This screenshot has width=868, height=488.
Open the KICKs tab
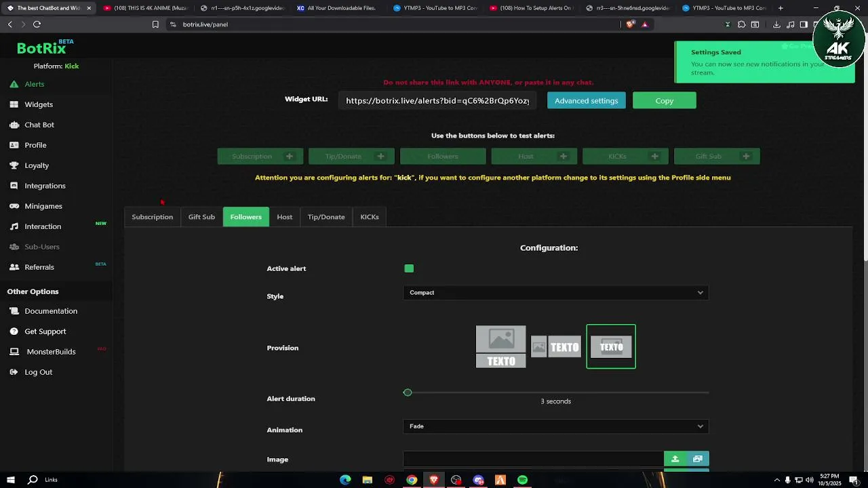tap(370, 217)
